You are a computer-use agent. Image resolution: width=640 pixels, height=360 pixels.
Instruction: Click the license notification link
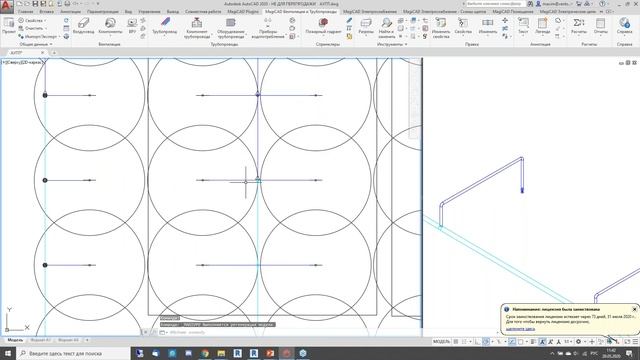[x=520, y=329]
